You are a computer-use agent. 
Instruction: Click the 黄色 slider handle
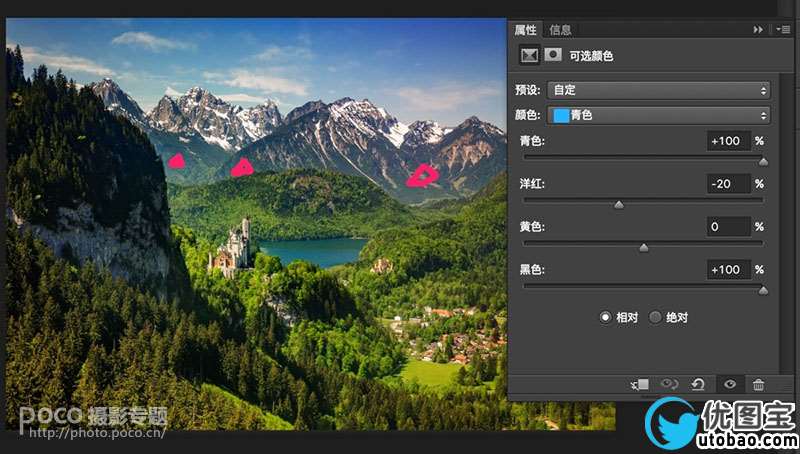click(x=643, y=247)
